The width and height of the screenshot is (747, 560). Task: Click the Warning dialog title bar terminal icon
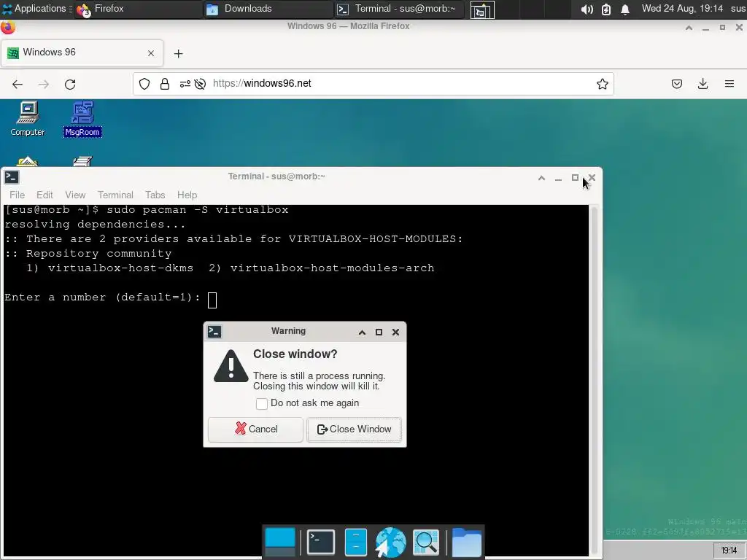tap(214, 332)
